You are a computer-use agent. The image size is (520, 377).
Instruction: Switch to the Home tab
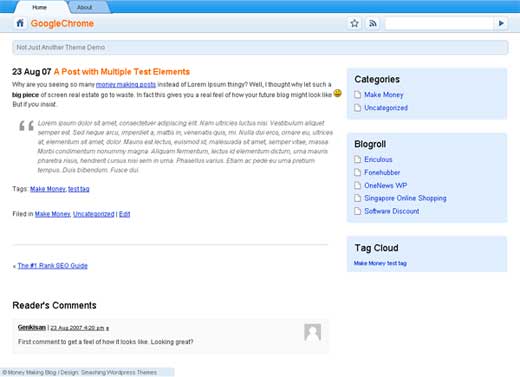[x=39, y=7]
